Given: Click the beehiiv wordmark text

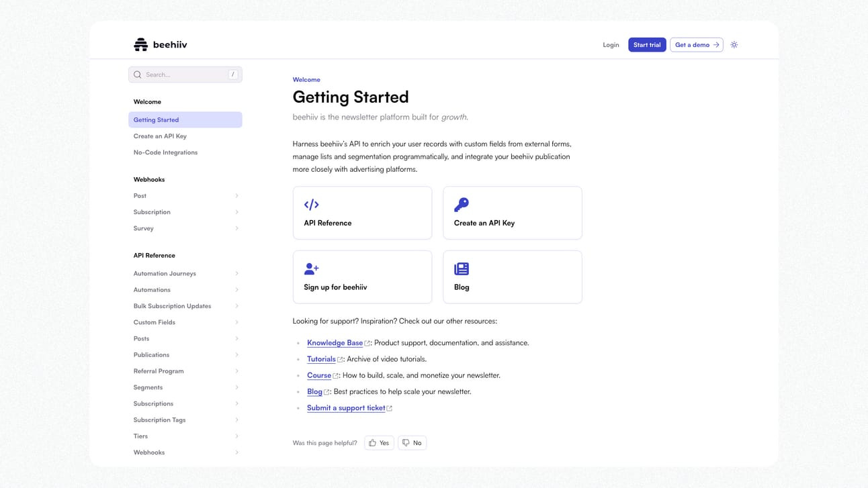Looking at the screenshot, I should coord(170,45).
